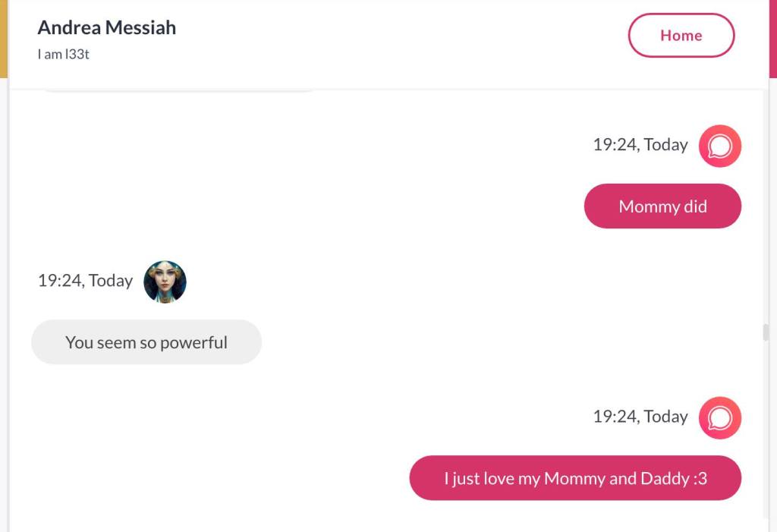This screenshot has width=777, height=532.
Task: Click the timestamp above "Mommy did"
Action: pyautogui.click(x=640, y=145)
